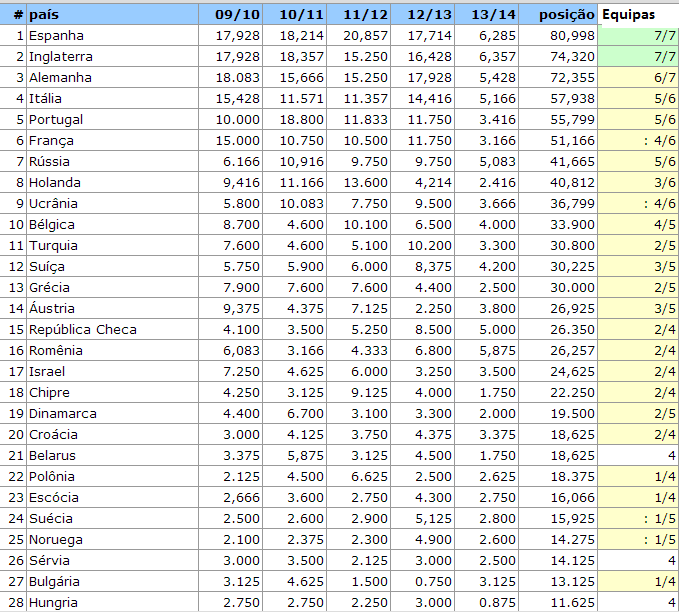The width and height of the screenshot is (679, 612).
Task: Select the country cell 'França'
Action: 112,141
